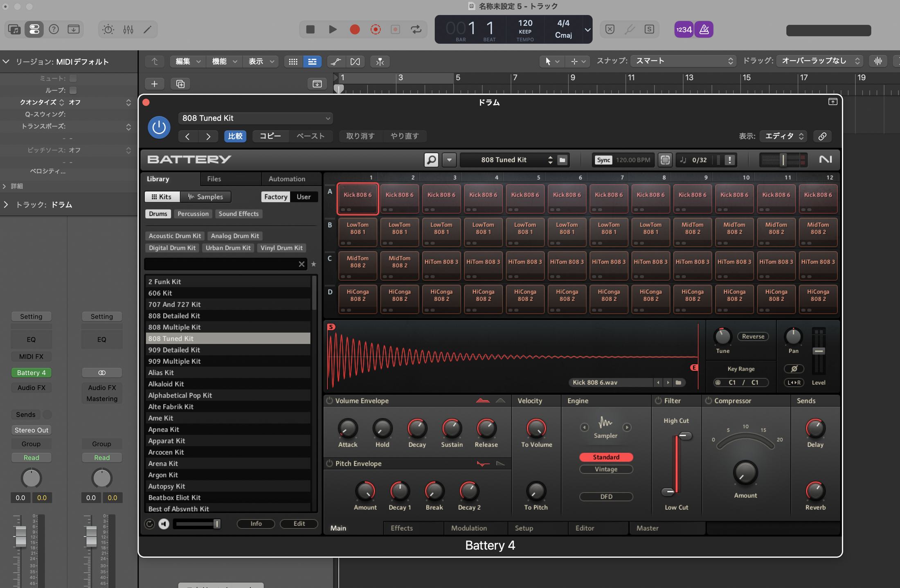Select the Samples browser mode

tap(205, 197)
